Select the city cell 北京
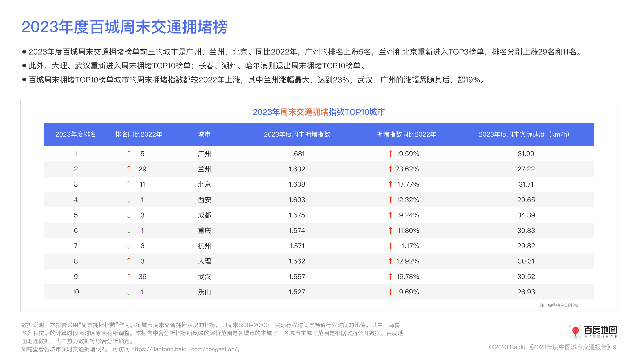The image size is (644, 362). pos(204,184)
